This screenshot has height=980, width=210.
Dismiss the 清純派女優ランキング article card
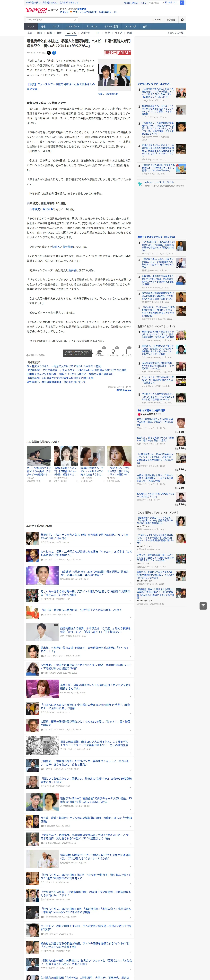tap(77, 481)
